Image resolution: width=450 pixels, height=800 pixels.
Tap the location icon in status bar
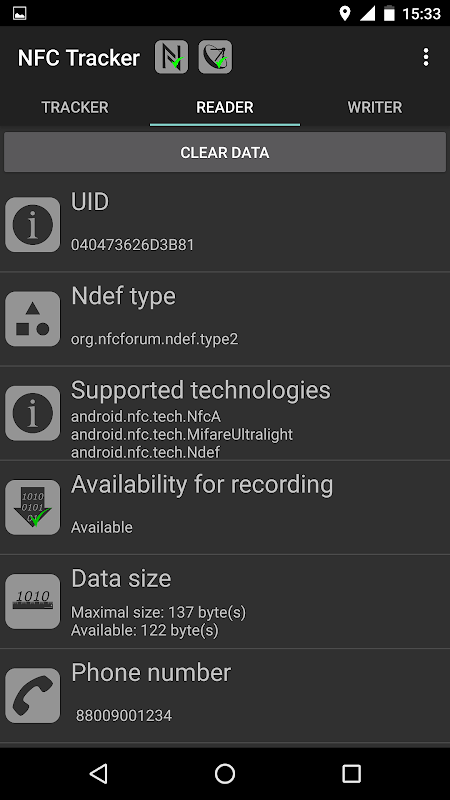click(x=345, y=13)
